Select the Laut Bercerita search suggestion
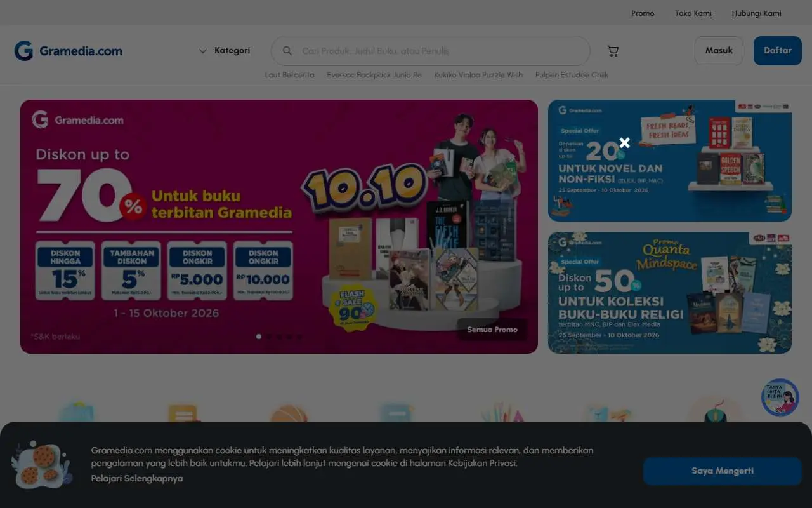The width and height of the screenshot is (812, 508). 289,75
